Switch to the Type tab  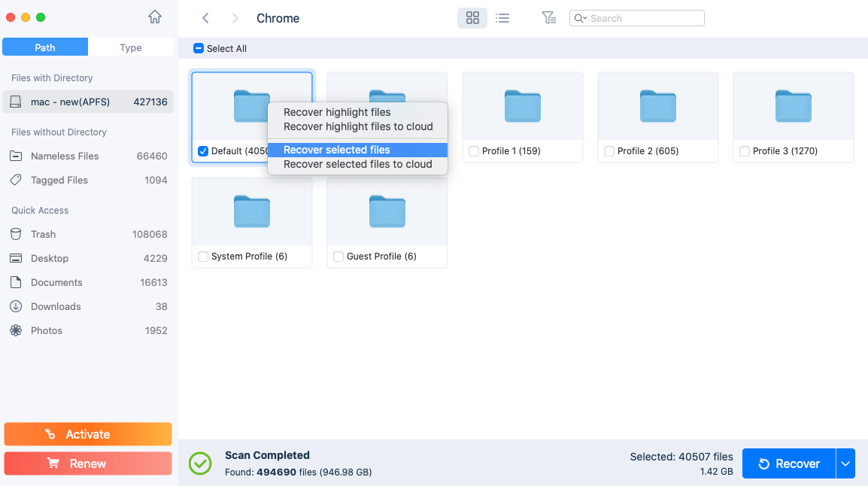click(131, 47)
